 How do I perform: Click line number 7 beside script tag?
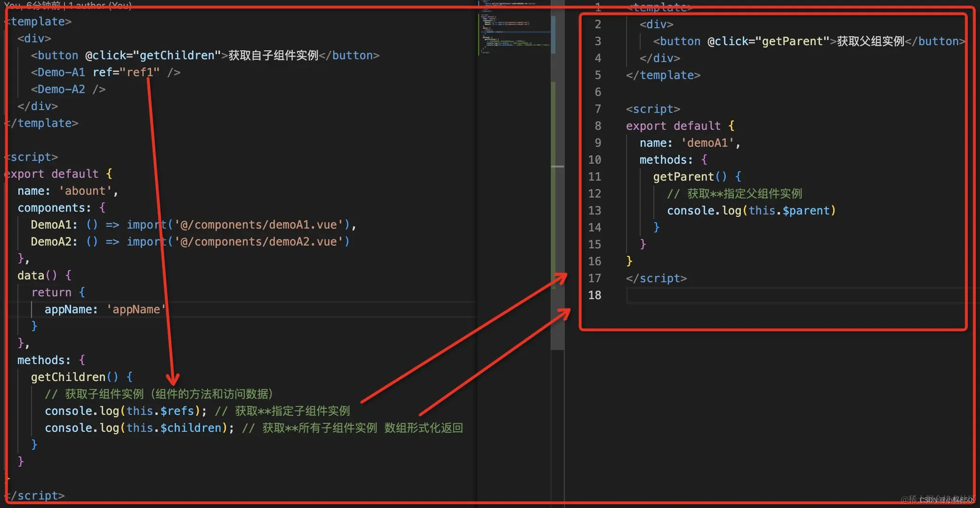pos(597,109)
